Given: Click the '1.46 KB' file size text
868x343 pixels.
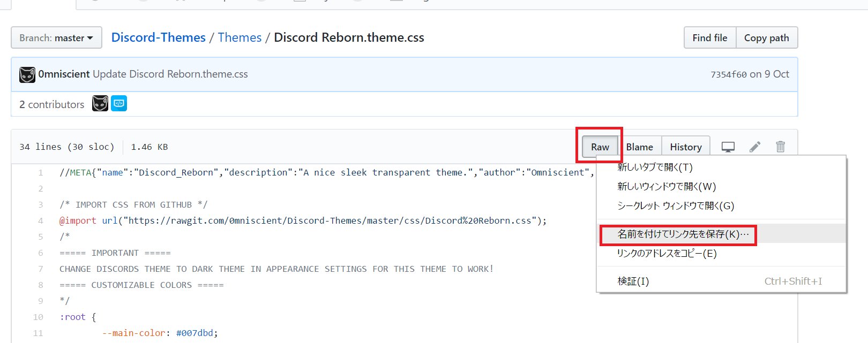Looking at the screenshot, I should click(x=149, y=147).
